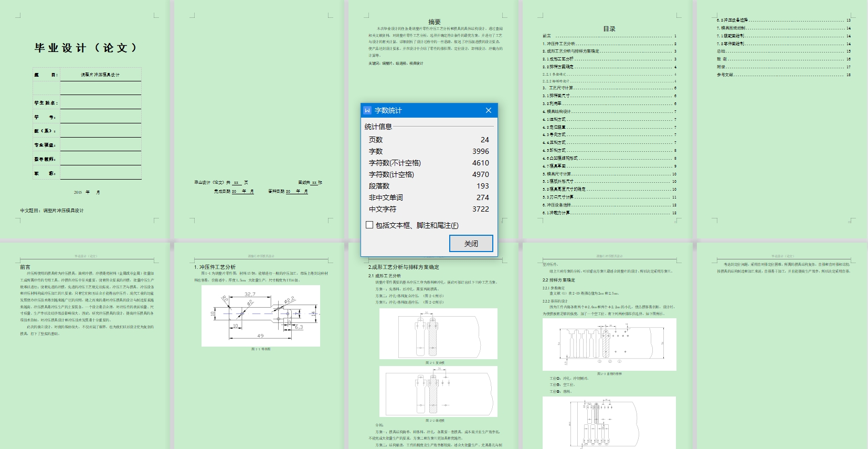Click the blank field beside 学生姓名
868x449 pixels.
pyautogui.click(x=100, y=102)
